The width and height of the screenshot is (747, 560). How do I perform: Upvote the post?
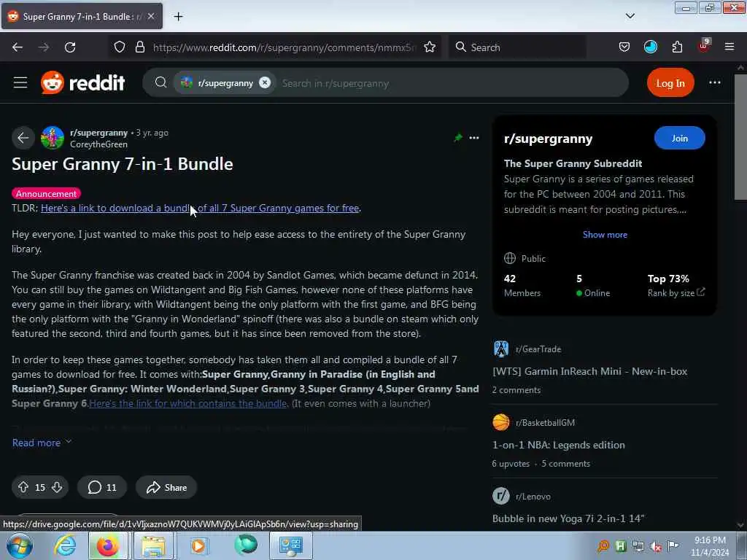coord(23,487)
